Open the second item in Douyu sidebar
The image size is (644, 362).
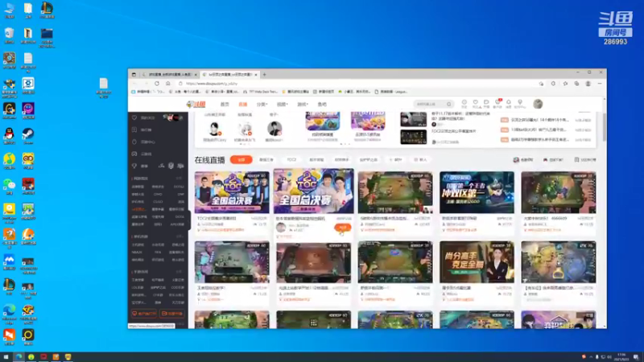tap(142, 130)
